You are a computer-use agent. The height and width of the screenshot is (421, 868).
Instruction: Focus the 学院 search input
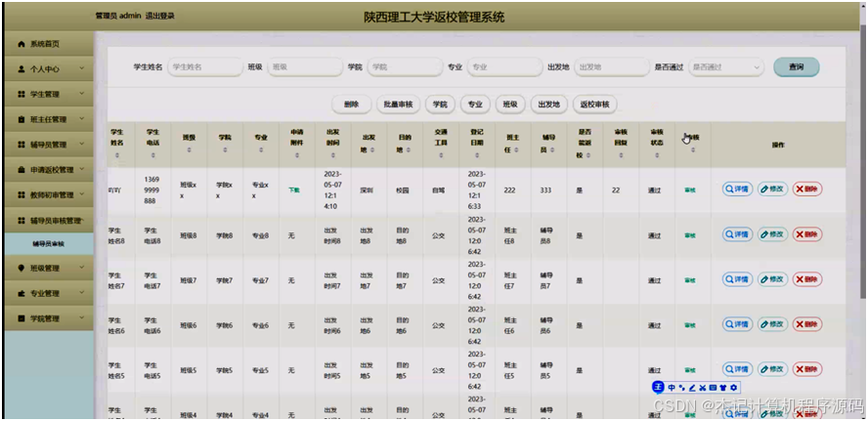tap(405, 67)
